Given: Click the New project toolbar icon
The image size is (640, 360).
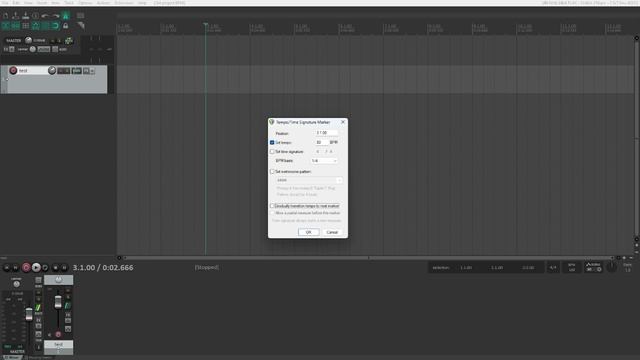Looking at the screenshot, I should 6,16.
